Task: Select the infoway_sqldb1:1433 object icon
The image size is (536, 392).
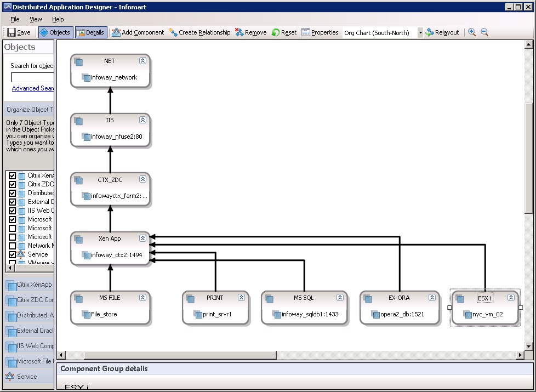Action: click(x=277, y=314)
